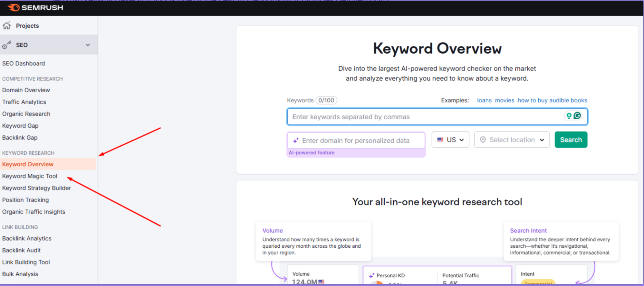The width and height of the screenshot is (644, 286).
Task: Click the 'movies' example keyword
Action: click(505, 100)
